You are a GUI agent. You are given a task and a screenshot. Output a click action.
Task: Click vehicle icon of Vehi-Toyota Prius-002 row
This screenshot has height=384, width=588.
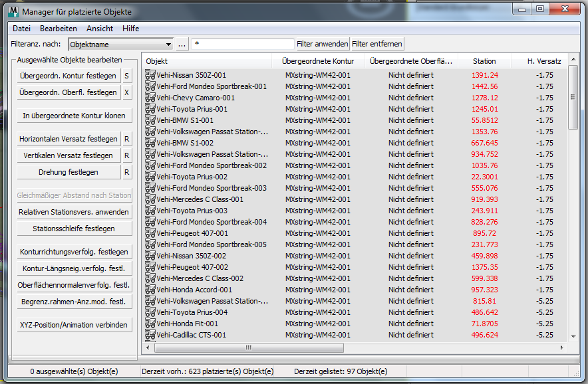150,177
